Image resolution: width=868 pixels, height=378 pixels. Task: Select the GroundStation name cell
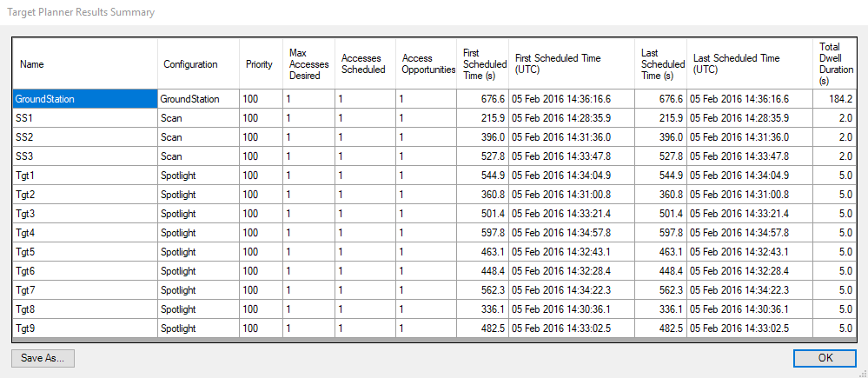pyautogui.click(x=84, y=99)
